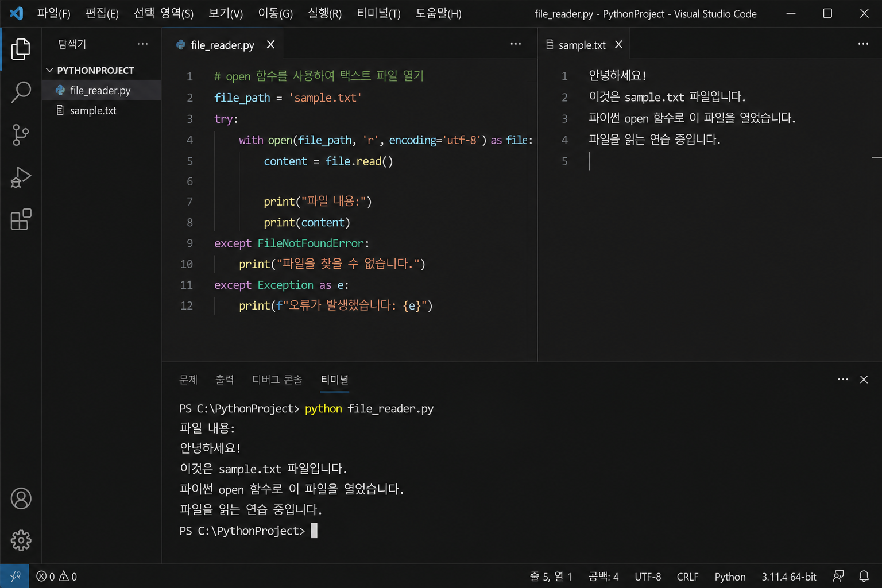Click the UTF-8 encoding in status bar
The image size is (882, 588).
click(x=648, y=577)
